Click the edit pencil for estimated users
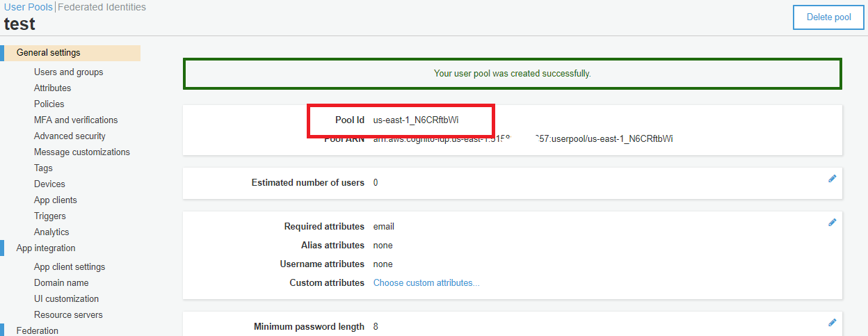The image size is (868, 336). (832, 179)
